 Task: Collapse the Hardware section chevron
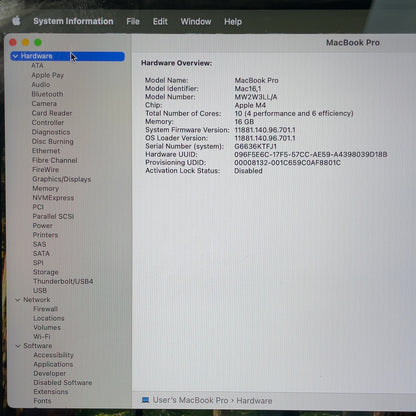click(15, 56)
